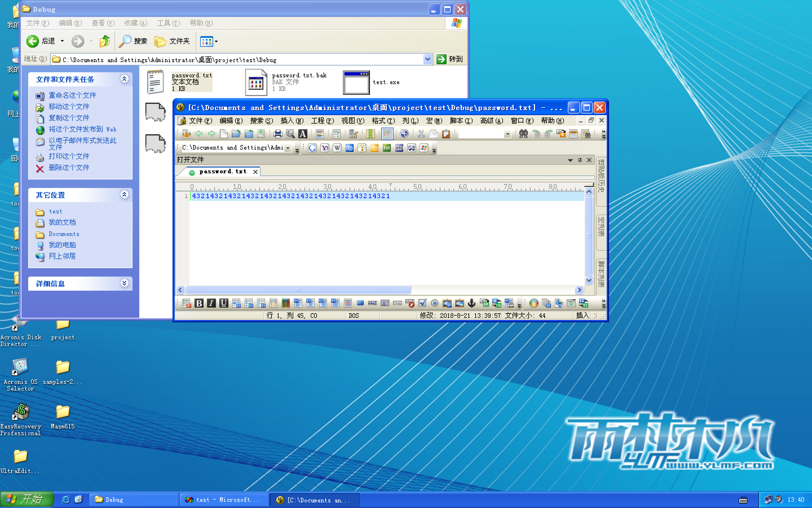Click the green forward arrow in UltraEdit toolbar

(211, 134)
